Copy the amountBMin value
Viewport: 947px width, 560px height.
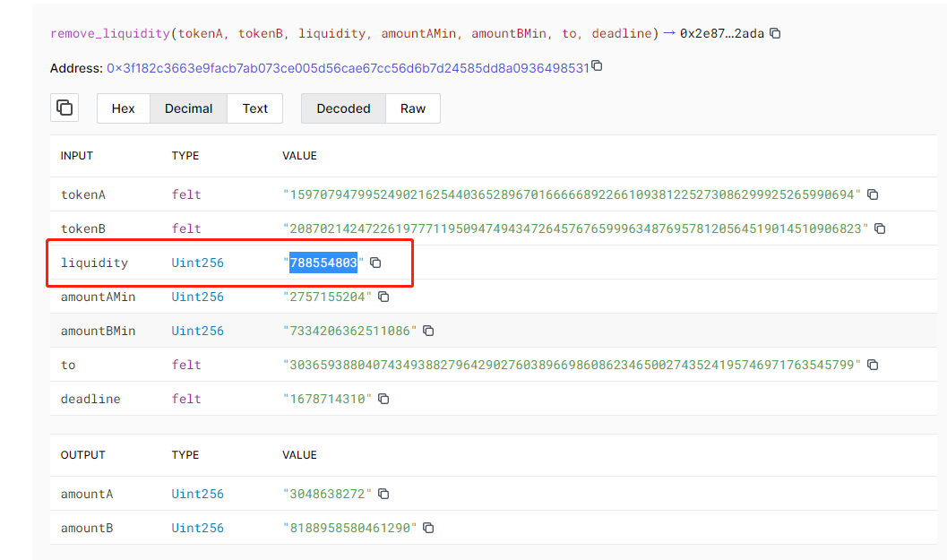tap(428, 331)
